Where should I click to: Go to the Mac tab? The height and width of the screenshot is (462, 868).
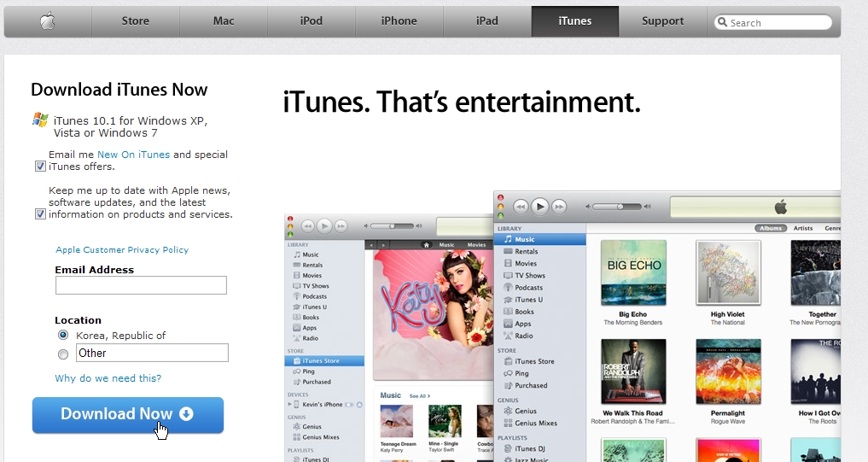tap(224, 21)
